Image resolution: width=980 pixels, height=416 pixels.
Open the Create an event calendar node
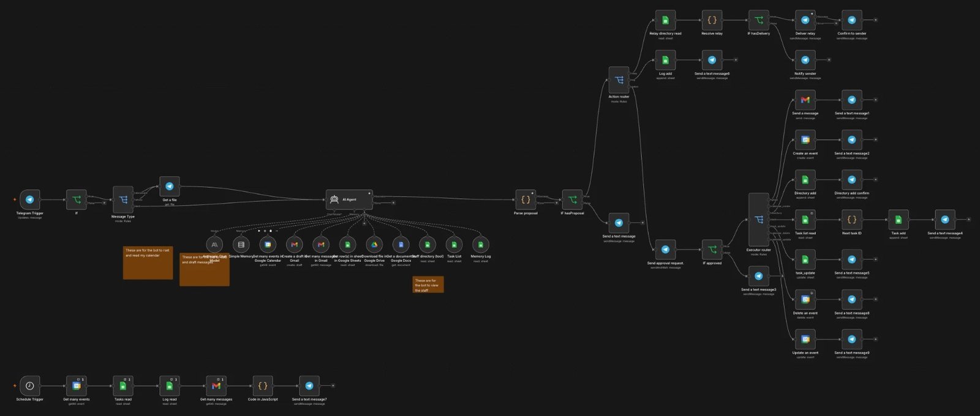(805, 139)
